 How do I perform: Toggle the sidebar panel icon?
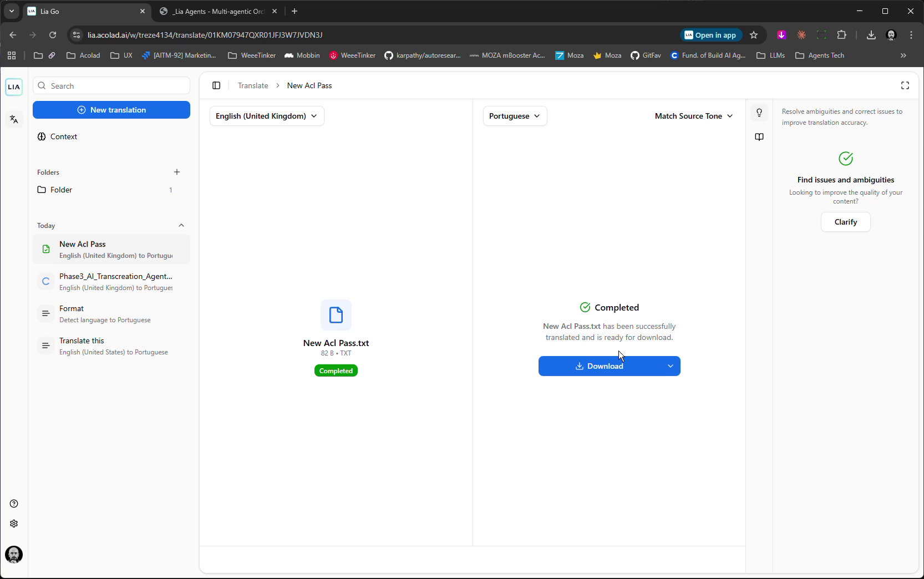point(216,85)
